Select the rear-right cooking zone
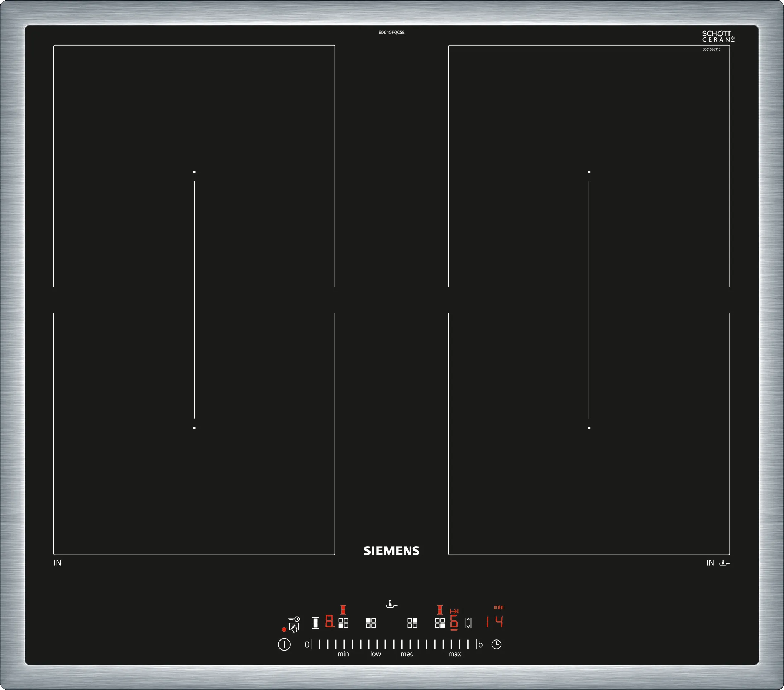The image size is (784, 690). pyautogui.click(x=412, y=623)
